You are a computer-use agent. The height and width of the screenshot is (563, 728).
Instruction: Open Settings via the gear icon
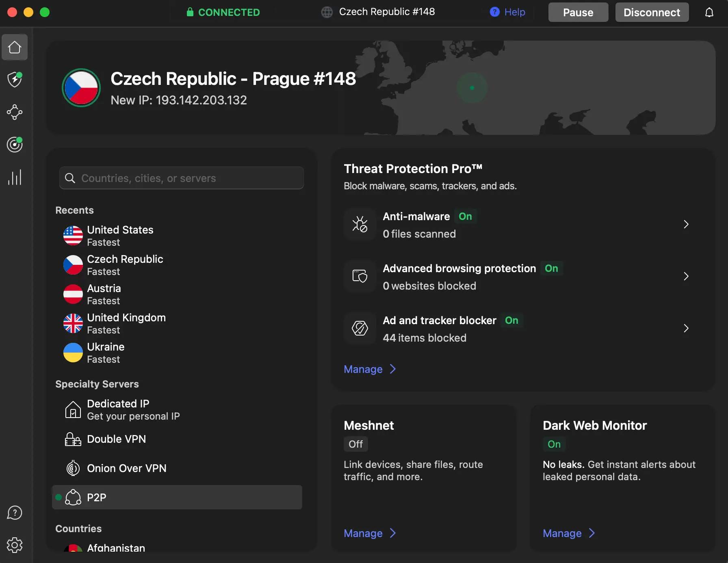click(15, 545)
